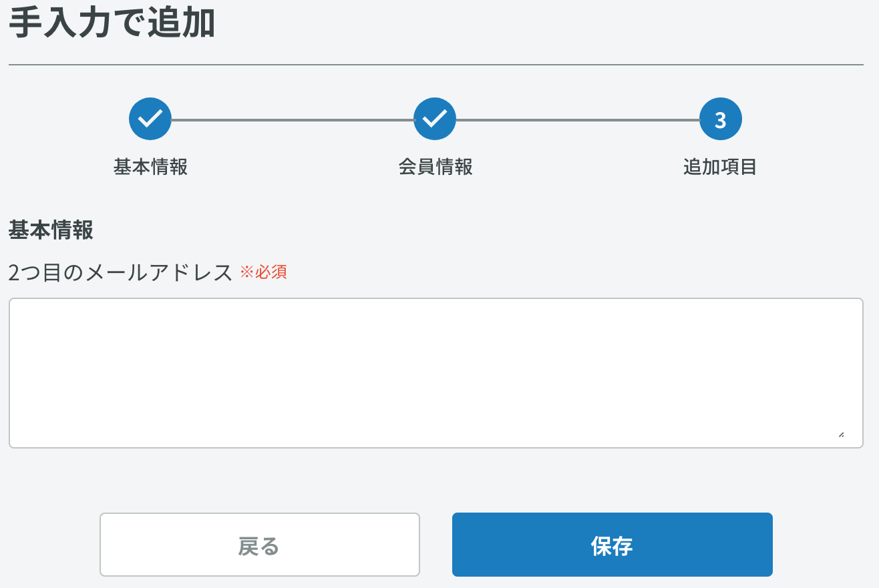Screen dimensions: 879x588
Task: Click the checkmark circle for 基本情報 step
Action: [150, 119]
